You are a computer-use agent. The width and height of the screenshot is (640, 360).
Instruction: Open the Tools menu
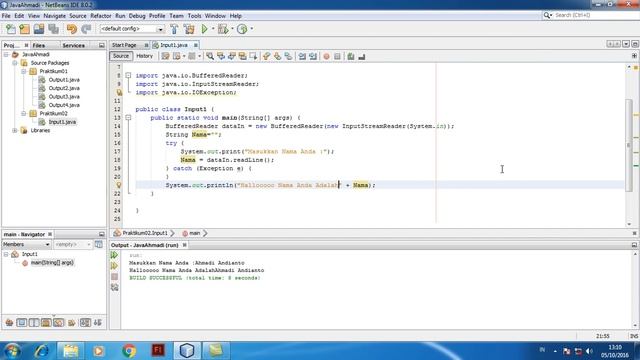click(x=194, y=16)
